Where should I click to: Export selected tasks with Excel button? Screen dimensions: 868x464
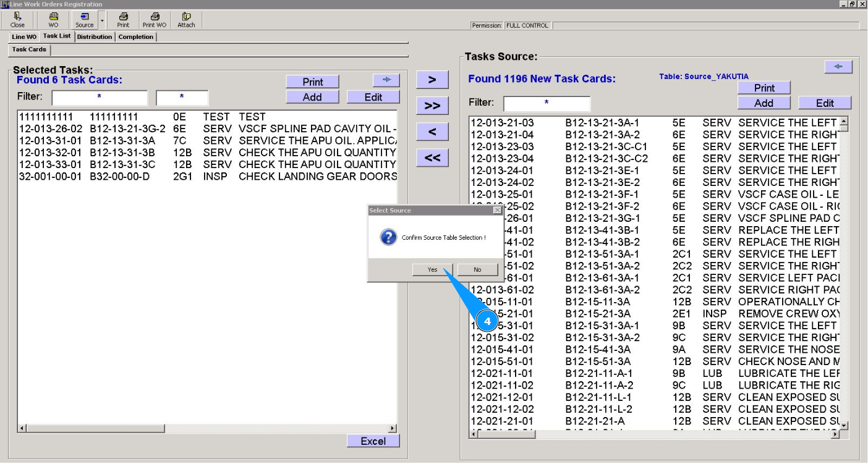[x=373, y=441]
